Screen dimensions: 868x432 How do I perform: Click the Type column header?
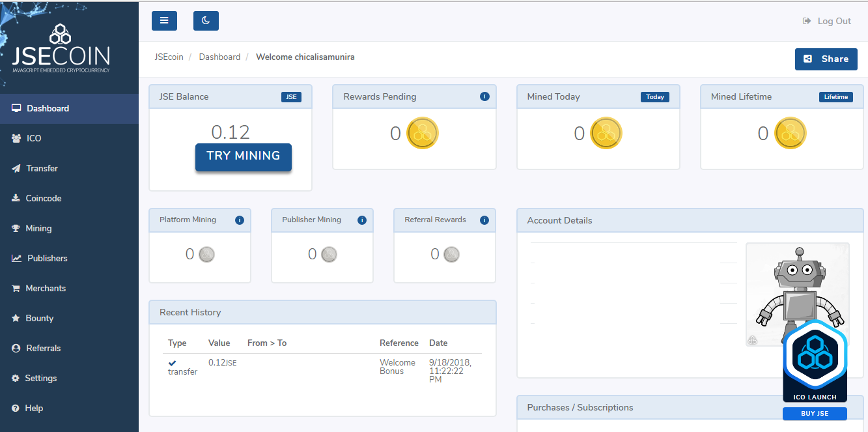[177, 343]
